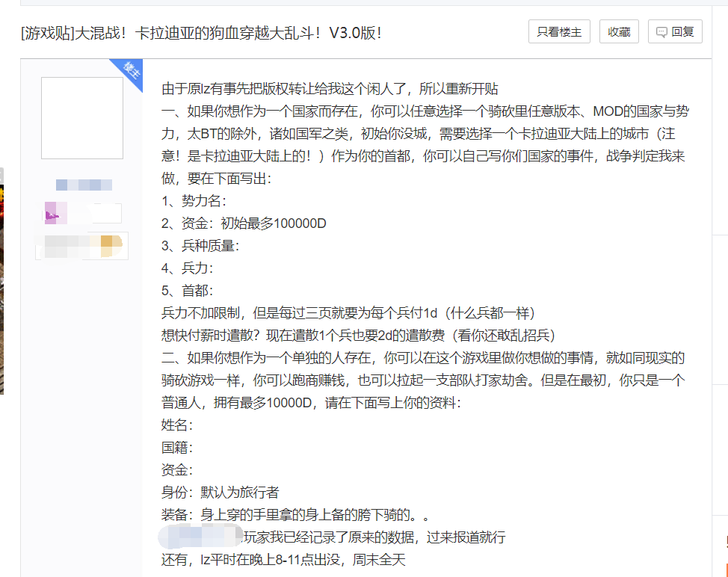Click the blurred mentioned user before 玩家我已经记录

pyautogui.click(x=200, y=537)
